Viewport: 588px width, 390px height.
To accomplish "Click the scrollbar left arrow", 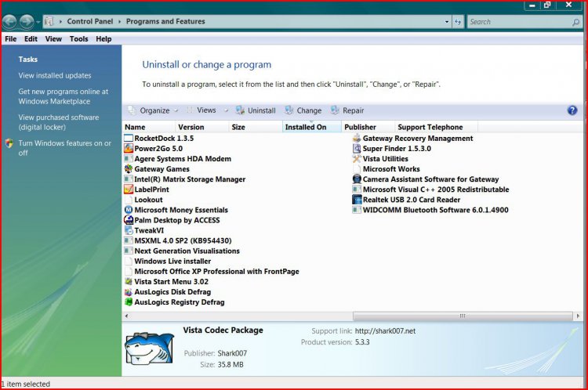I will tap(126, 316).
